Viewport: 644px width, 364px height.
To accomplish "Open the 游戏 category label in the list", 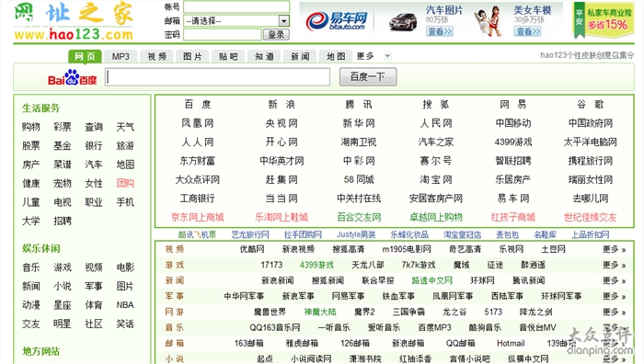I will click(x=175, y=265).
